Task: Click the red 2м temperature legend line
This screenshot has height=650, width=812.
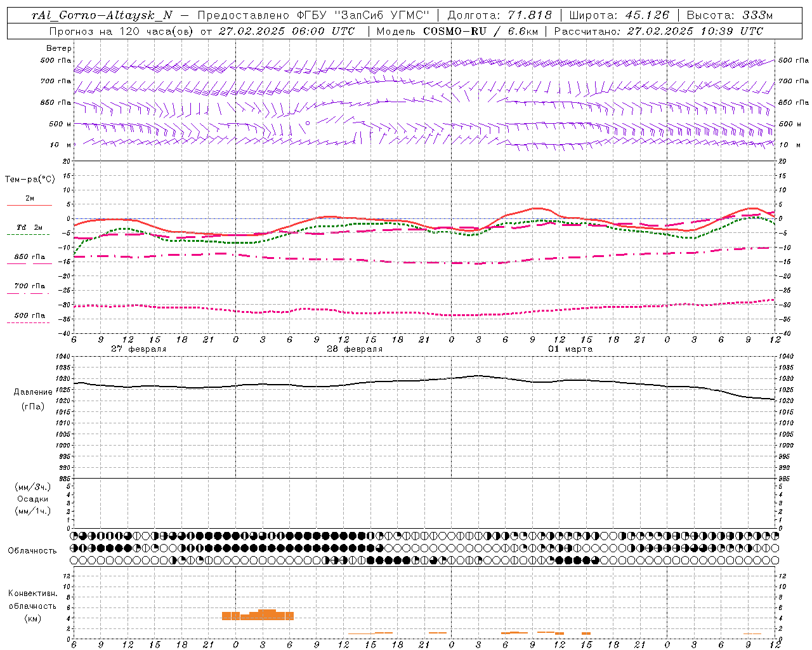Action: coord(29,205)
